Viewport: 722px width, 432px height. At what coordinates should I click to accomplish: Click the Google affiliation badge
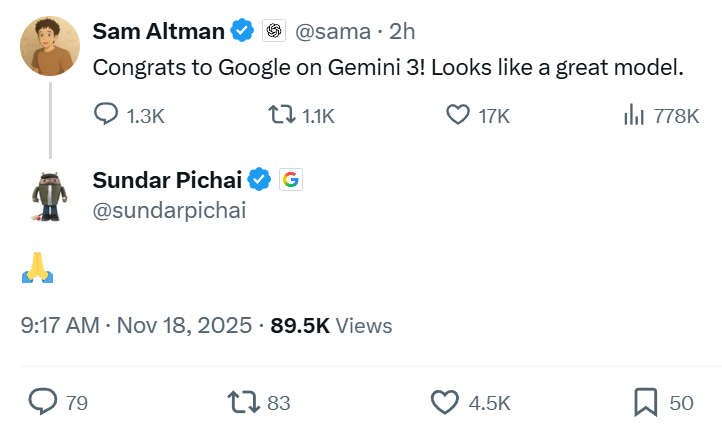coord(290,180)
